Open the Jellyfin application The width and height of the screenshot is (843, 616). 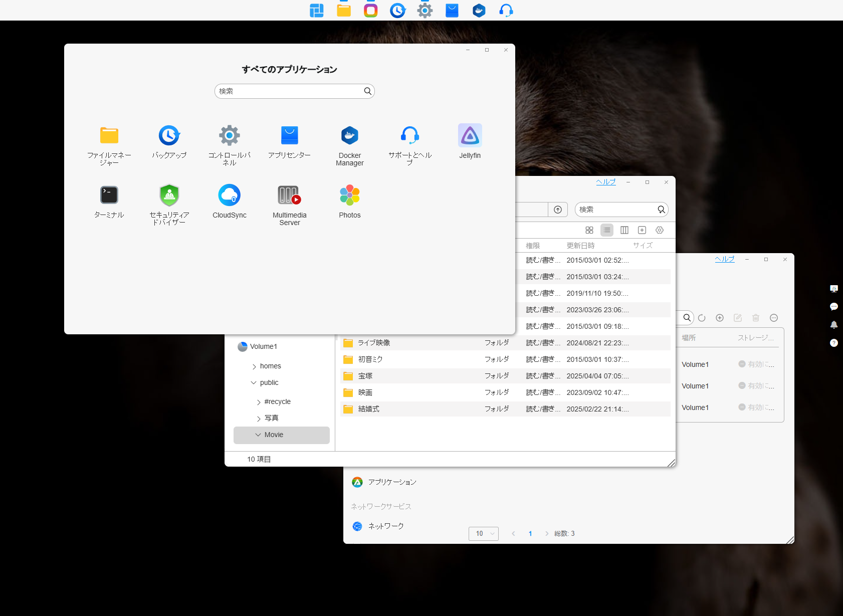[470, 136]
